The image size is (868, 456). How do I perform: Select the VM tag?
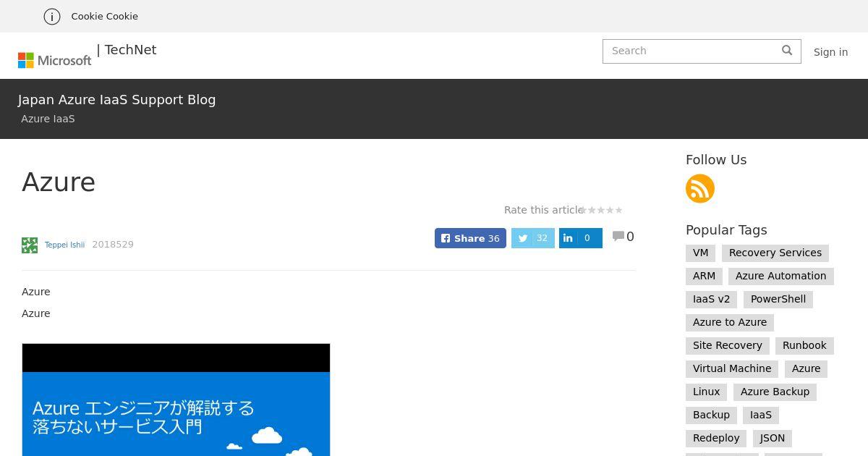tap(700, 253)
